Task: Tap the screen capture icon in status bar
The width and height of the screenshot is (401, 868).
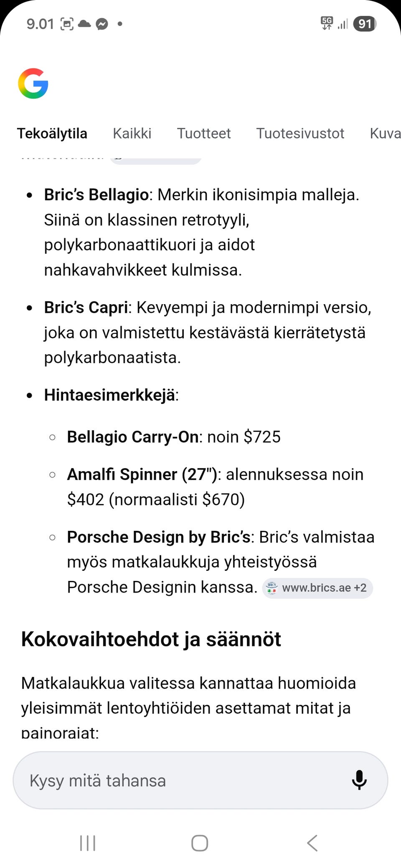Action: click(67, 24)
